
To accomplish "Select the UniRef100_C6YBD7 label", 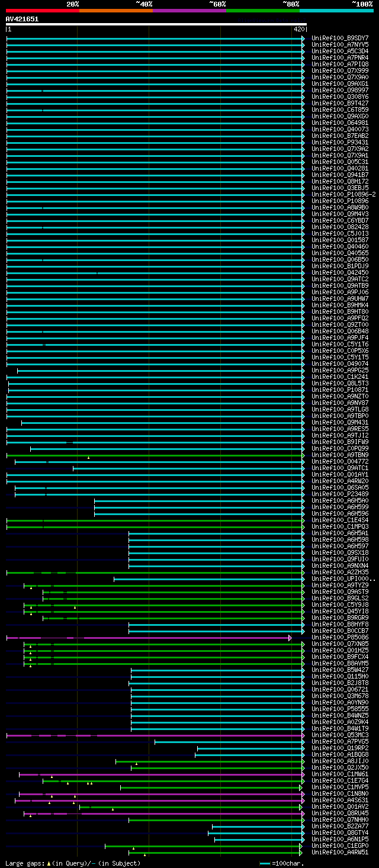I will click(340, 220).
